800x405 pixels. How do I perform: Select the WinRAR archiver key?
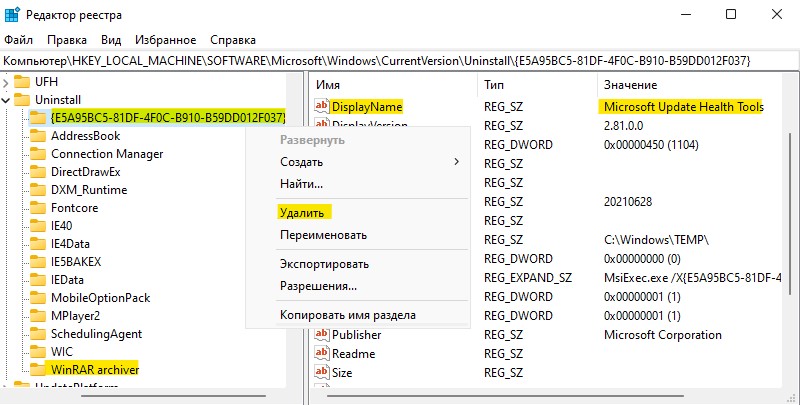tap(95, 369)
